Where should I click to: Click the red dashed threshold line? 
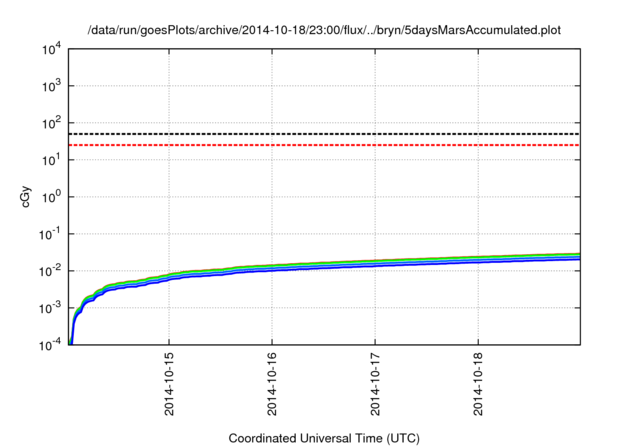point(324,145)
